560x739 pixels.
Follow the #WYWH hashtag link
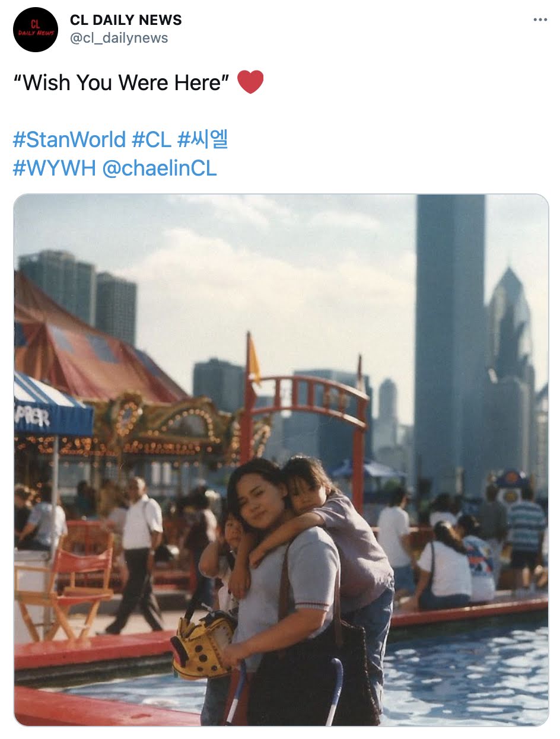click(55, 168)
